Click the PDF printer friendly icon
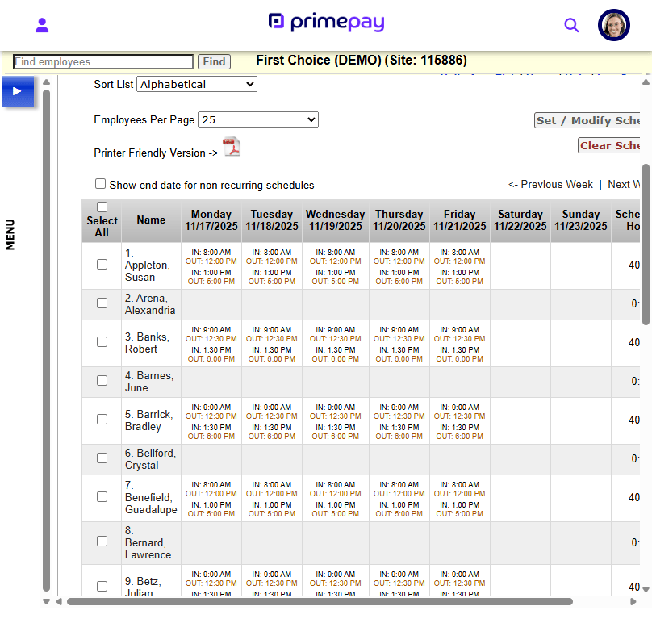This screenshot has height=644, width=652. 232,148
